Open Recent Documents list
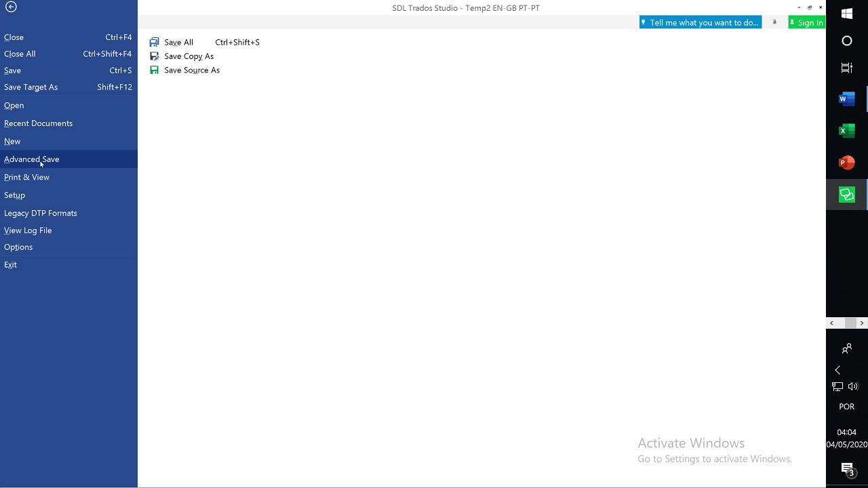This screenshot has width=868, height=488. click(x=68, y=123)
